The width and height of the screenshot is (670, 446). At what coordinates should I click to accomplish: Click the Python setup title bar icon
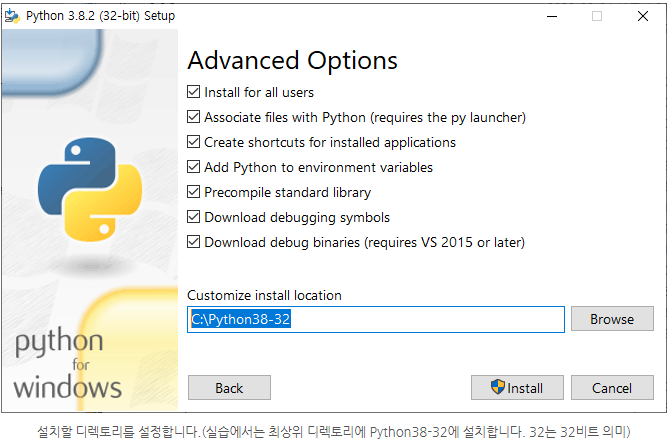[12, 16]
